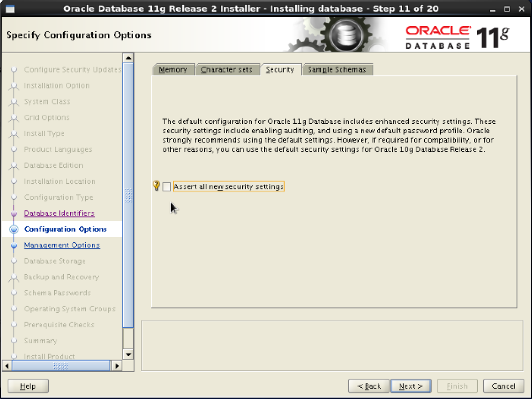Go to the Sample Schemas tab

click(337, 70)
